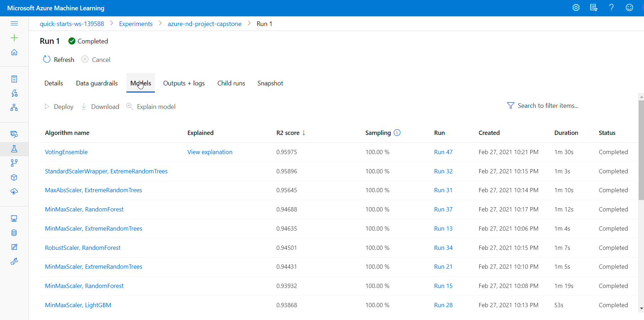Open Run 32 link

443,171
